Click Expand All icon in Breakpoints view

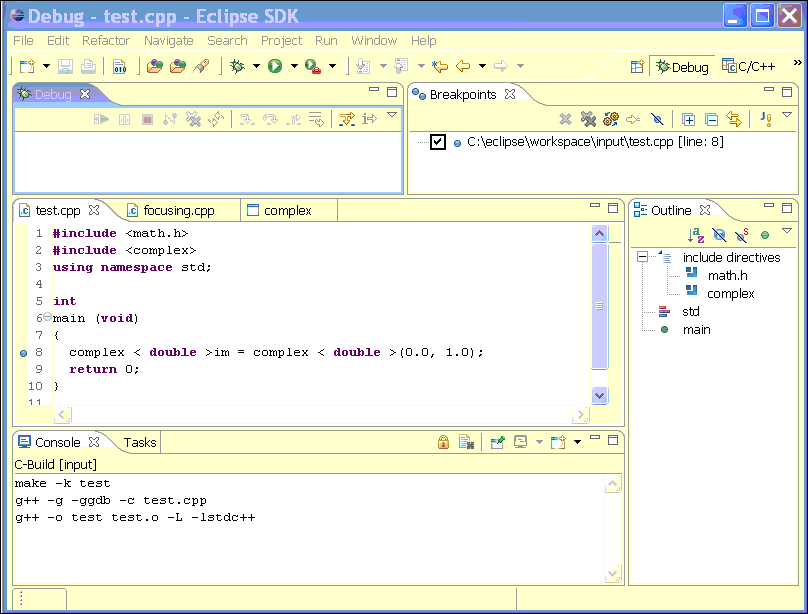click(x=688, y=120)
